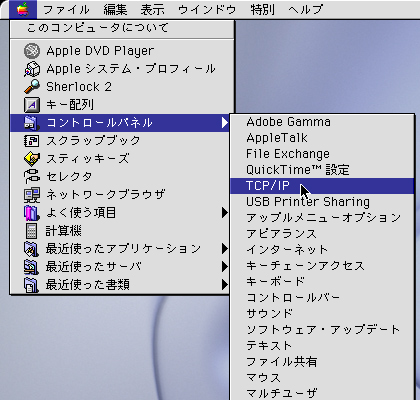The height and width of the screenshot is (400, 420).
Task: Open the Apple menu icon
Action: click(23, 9)
